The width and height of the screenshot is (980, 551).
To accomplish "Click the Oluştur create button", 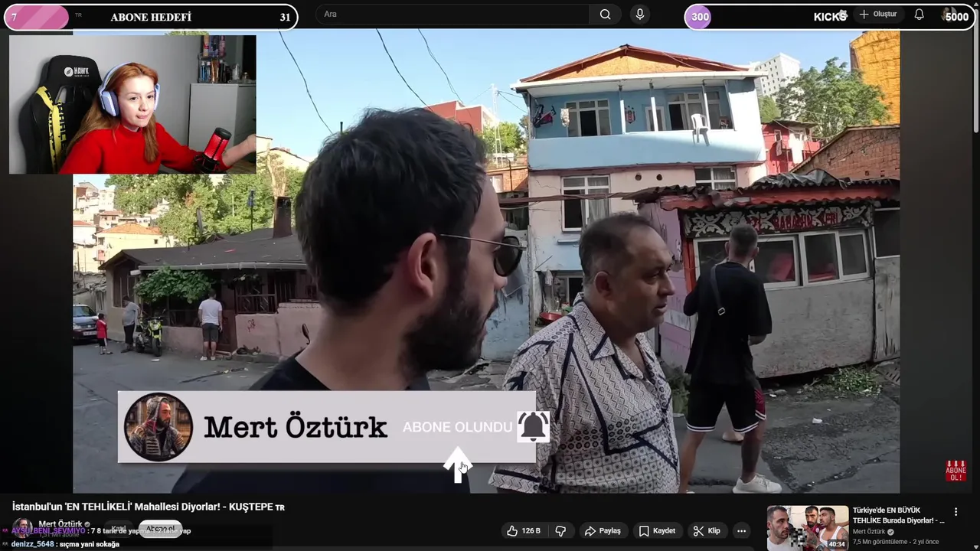I will (x=877, y=15).
